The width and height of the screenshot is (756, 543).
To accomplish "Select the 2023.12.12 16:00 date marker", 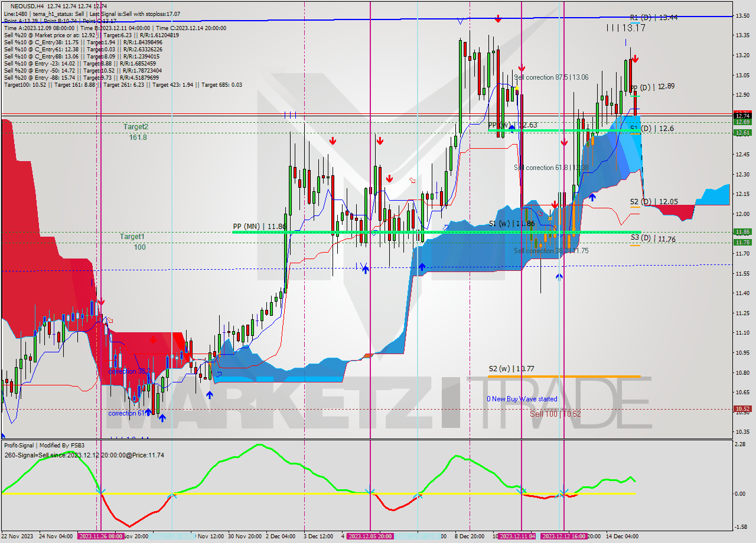I will coord(564,537).
